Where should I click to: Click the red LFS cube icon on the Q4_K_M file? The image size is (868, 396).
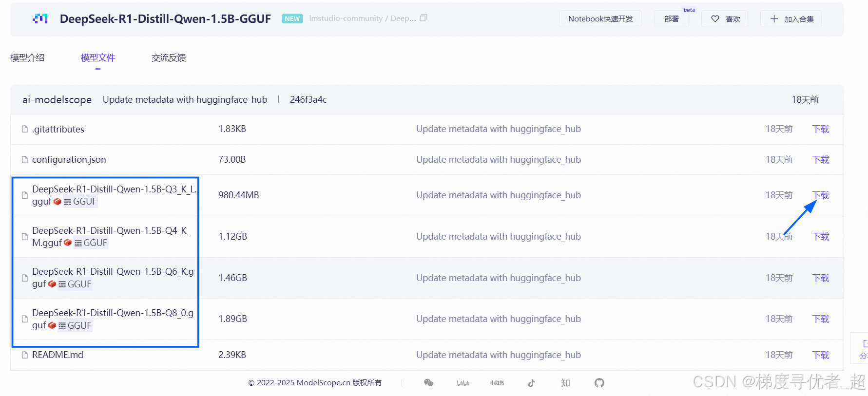click(x=68, y=243)
